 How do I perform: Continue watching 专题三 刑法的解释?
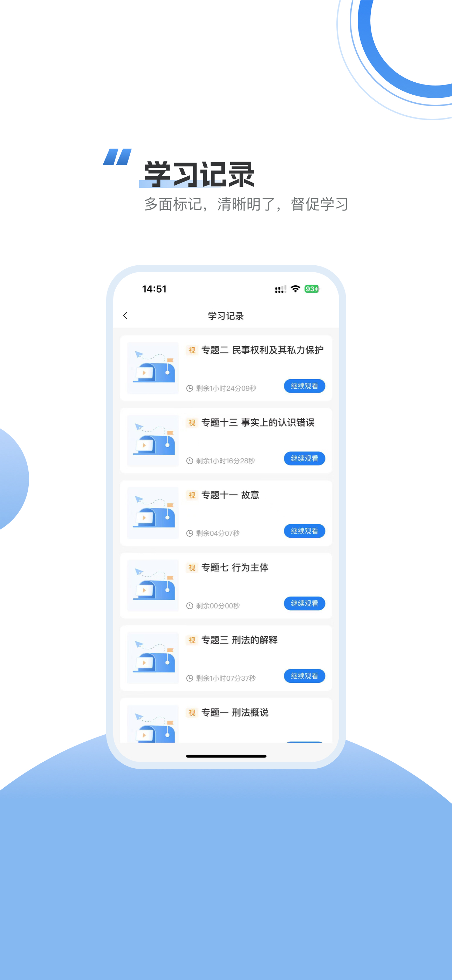tap(304, 676)
